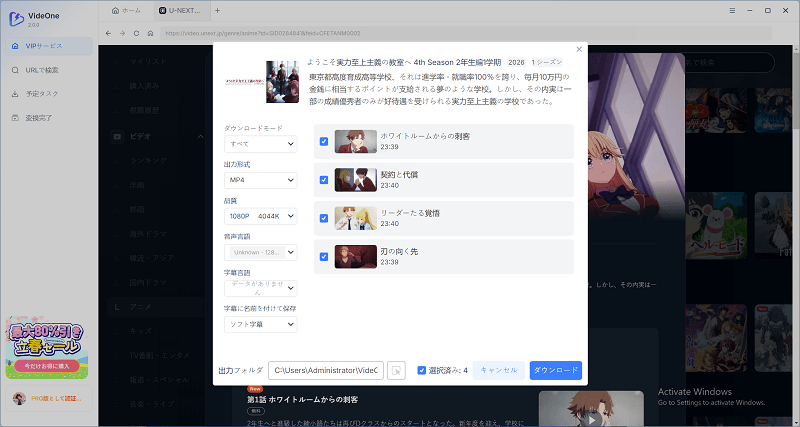Click the キャンセル button

coord(498,370)
